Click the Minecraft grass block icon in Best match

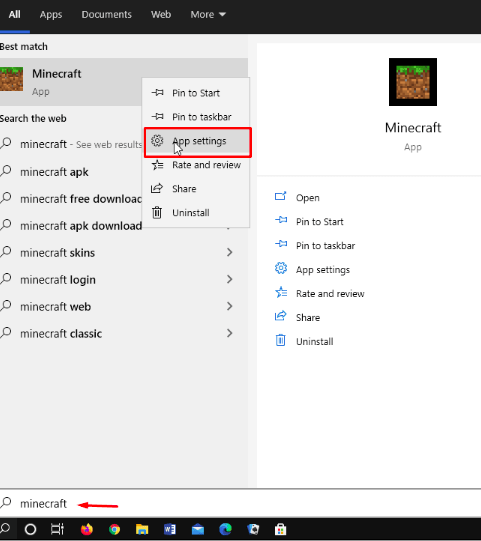pyautogui.click(x=11, y=79)
